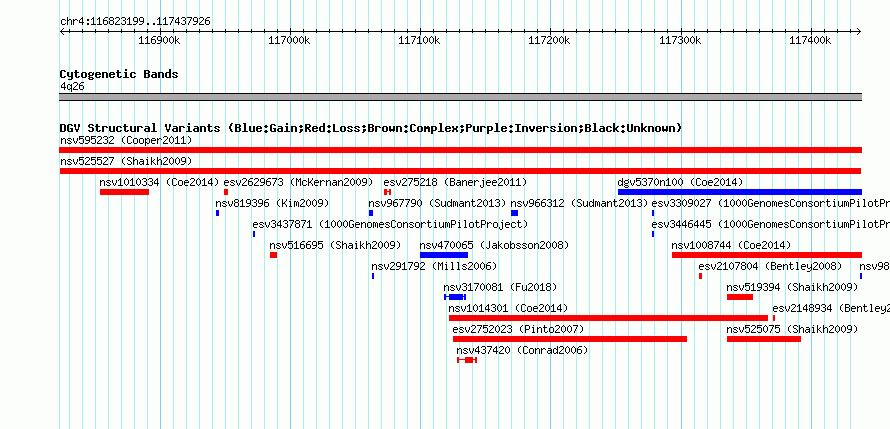
Task: Click the DGV Structural Variants track title
Action: coord(371,128)
